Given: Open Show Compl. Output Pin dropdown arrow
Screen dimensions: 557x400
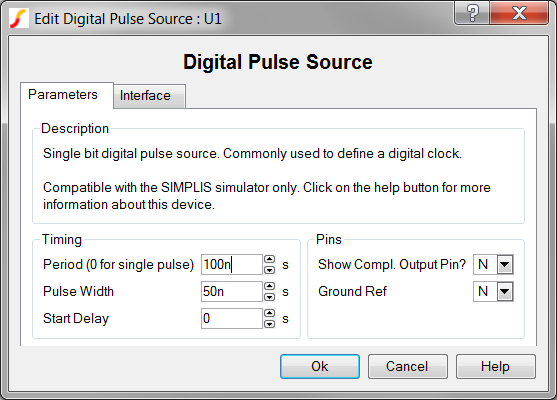Looking at the screenshot, I should click(x=505, y=264).
